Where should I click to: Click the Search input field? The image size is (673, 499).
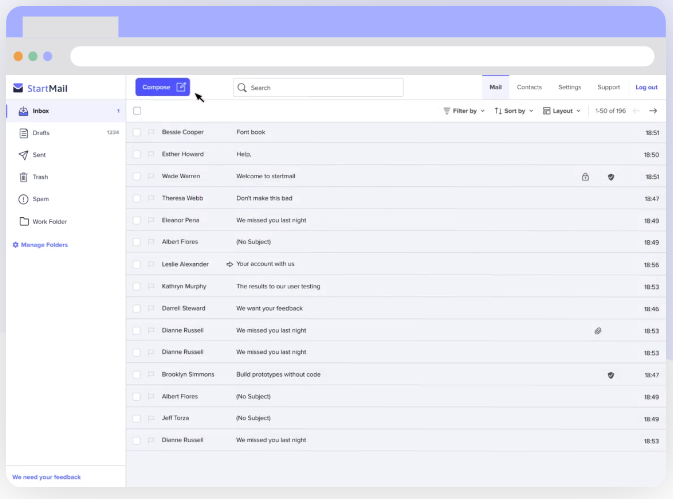(x=320, y=88)
